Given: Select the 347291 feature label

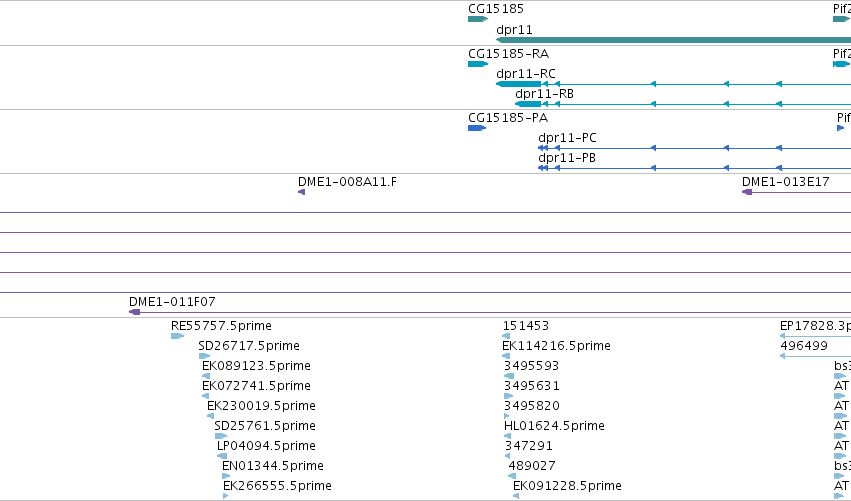Looking at the screenshot, I should pos(529,446).
